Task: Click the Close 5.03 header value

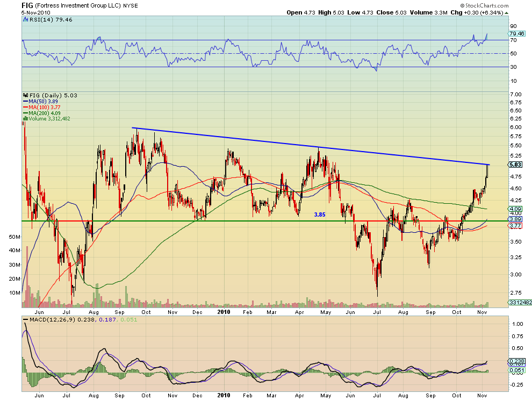Action: pos(391,12)
